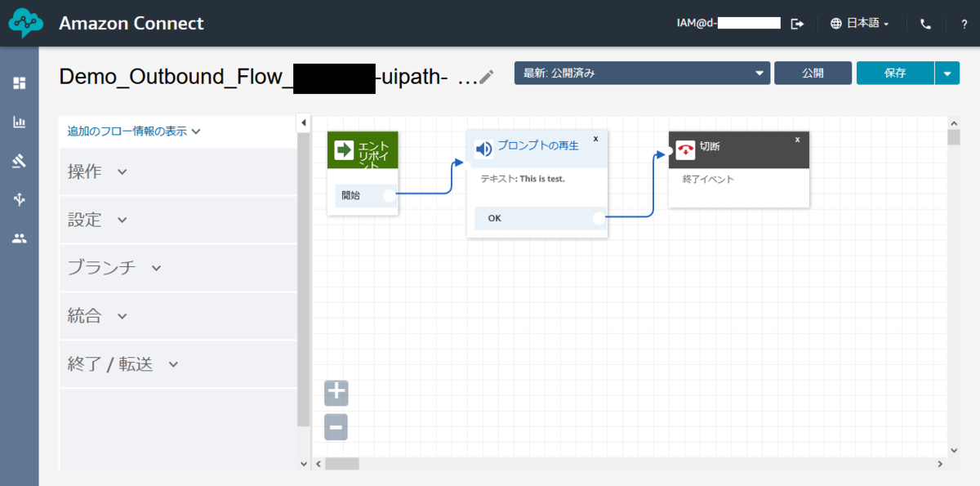Open the dashboard grid icon in sidebar
The image size is (980, 486).
[20, 82]
